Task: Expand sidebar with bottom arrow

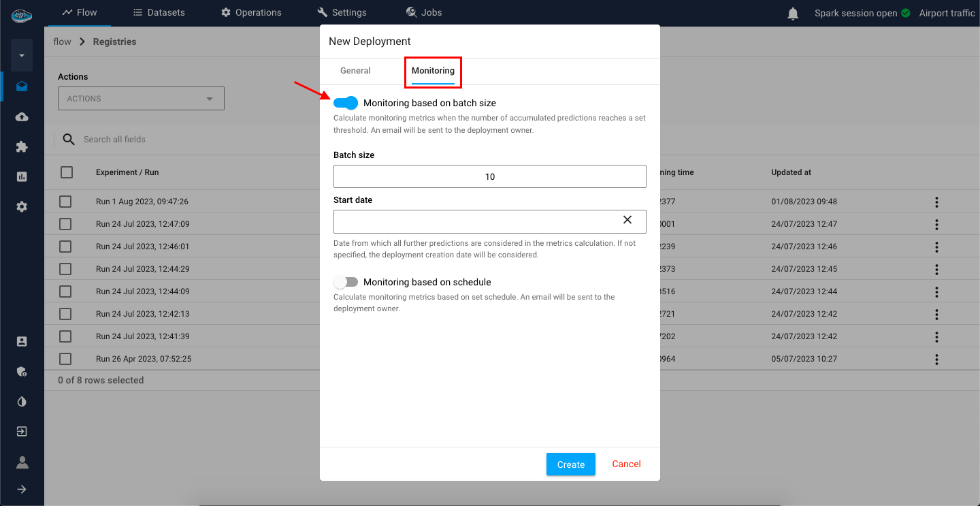Action: pos(22,489)
